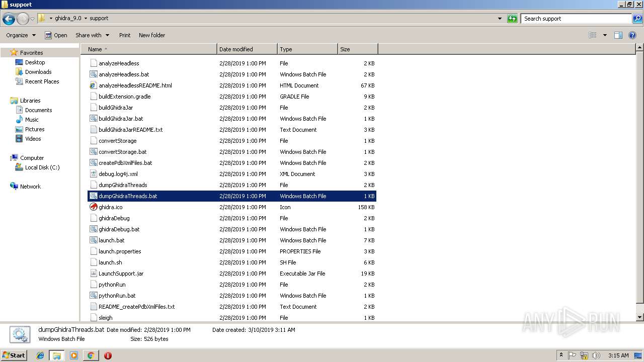
Task: Open the Videos library
Action: point(33,139)
